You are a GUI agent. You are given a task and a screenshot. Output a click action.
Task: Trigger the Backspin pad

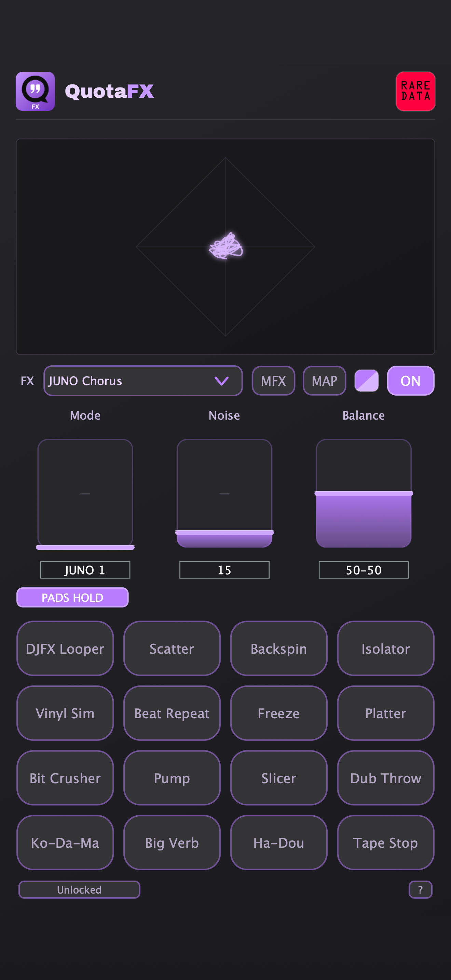tap(279, 649)
